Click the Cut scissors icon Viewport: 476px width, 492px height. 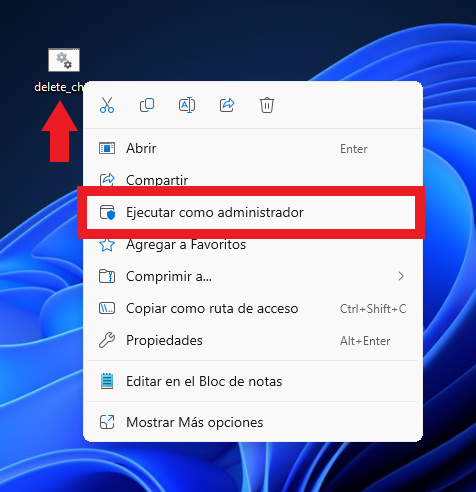107,105
